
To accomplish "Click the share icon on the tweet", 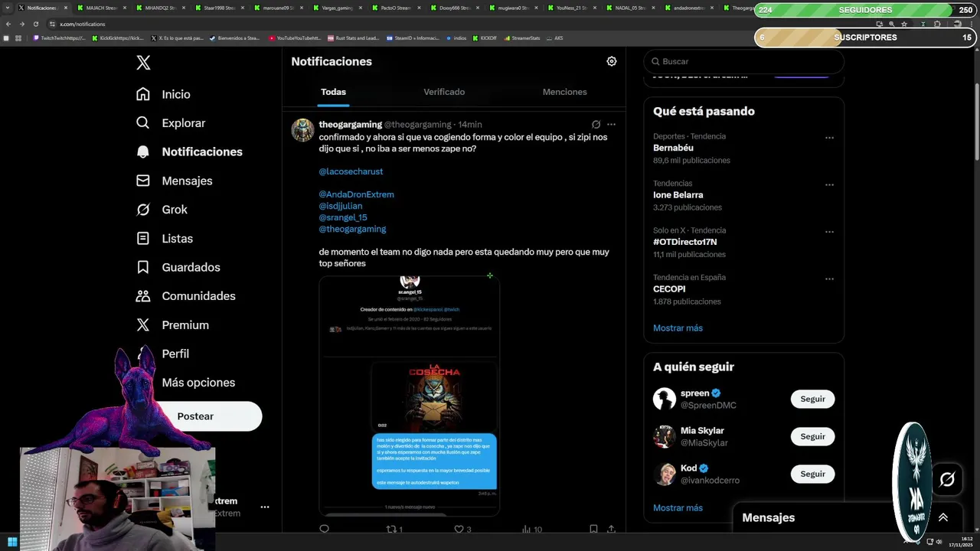I will click(x=611, y=529).
